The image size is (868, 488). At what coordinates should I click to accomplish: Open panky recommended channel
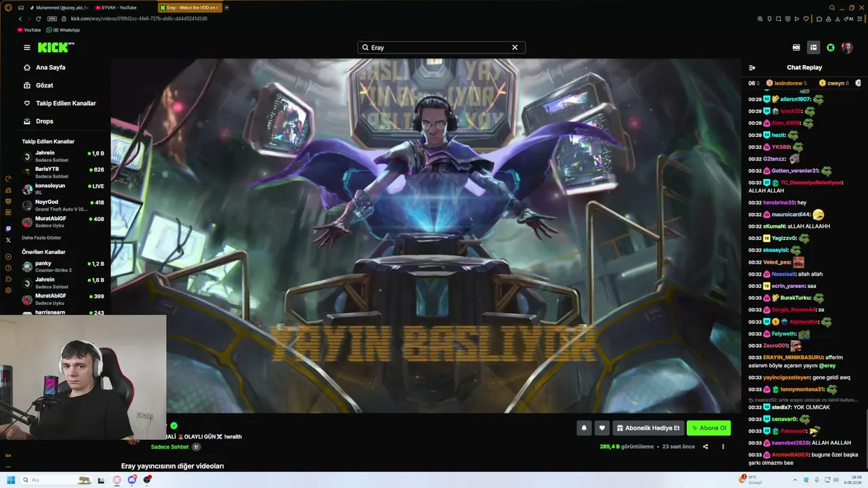[63, 266]
